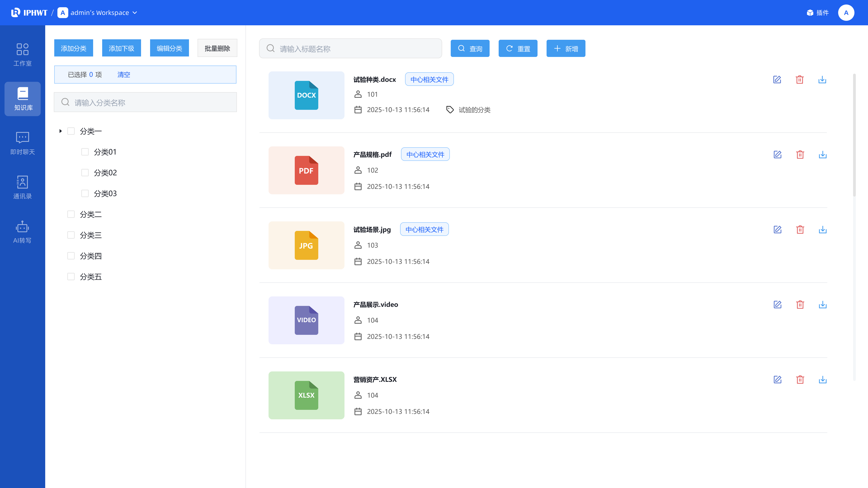Image resolution: width=868 pixels, height=488 pixels.
Task: Click the 新增 add button
Action: pos(565,49)
